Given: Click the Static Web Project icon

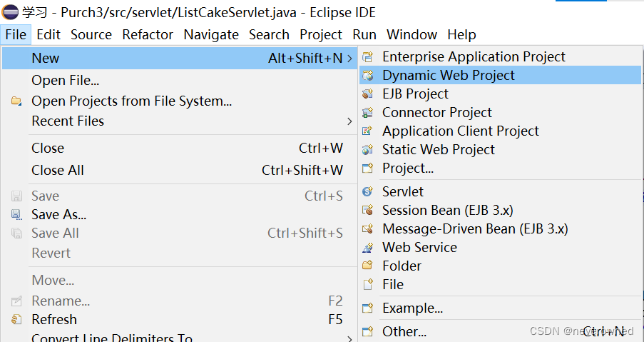Looking at the screenshot, I should click(367, 150).
